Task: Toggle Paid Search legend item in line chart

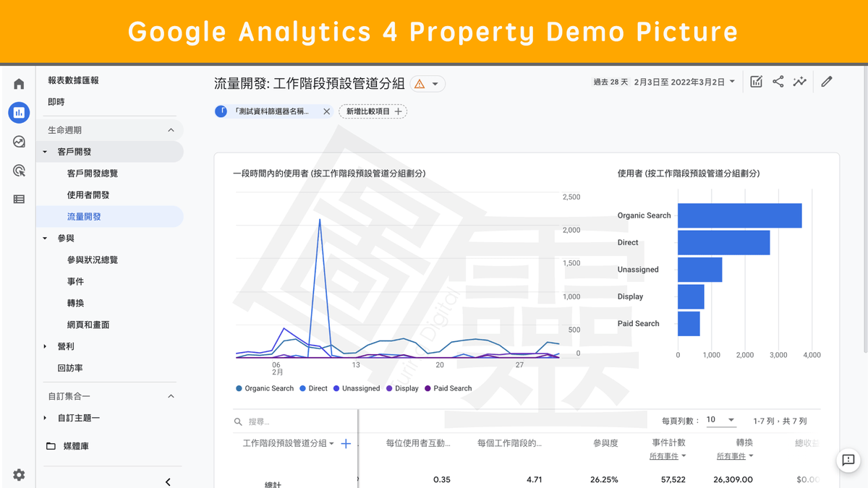Action: (448, 388)
